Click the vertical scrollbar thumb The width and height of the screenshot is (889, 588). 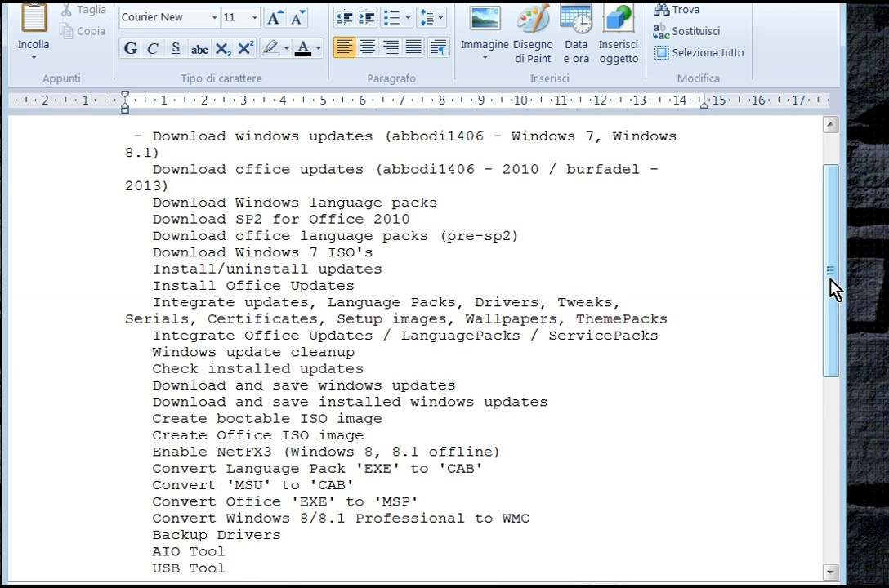coord(831,271)
